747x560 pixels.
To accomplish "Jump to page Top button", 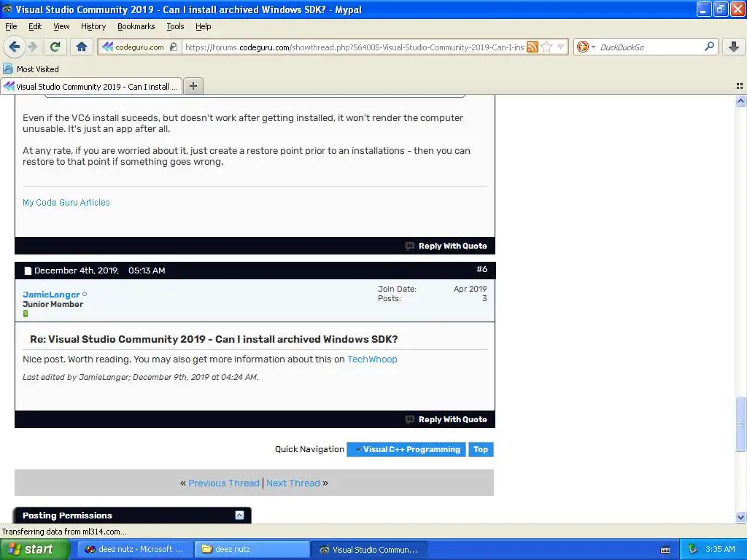I will [481, 449].
